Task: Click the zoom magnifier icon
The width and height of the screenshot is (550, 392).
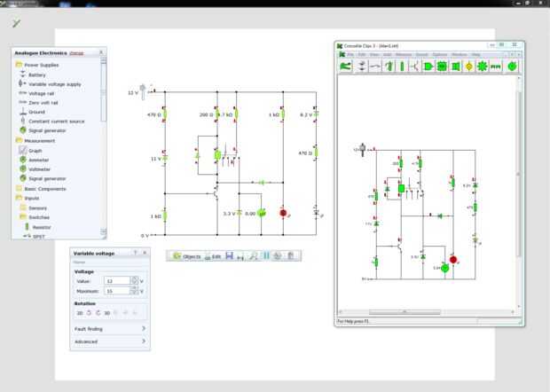Action: click(x=253, y=256)
